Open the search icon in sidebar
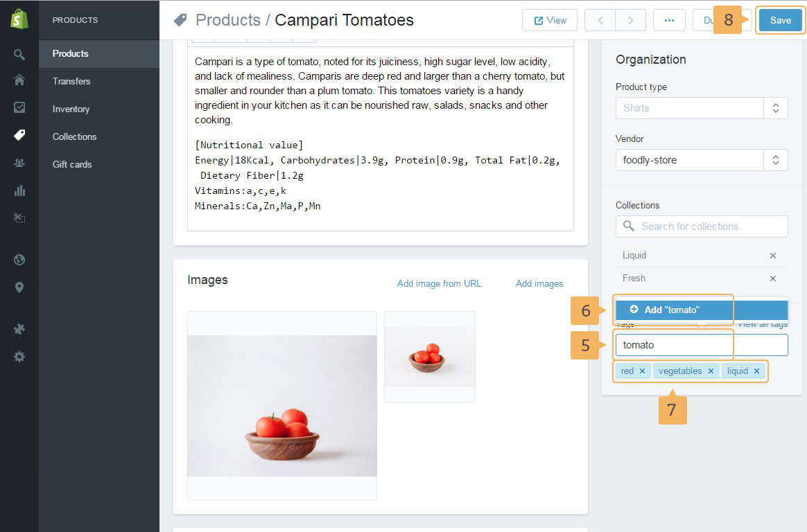This screenshot has width=807, height=532. pyautogui.click(x=19, y=54)
